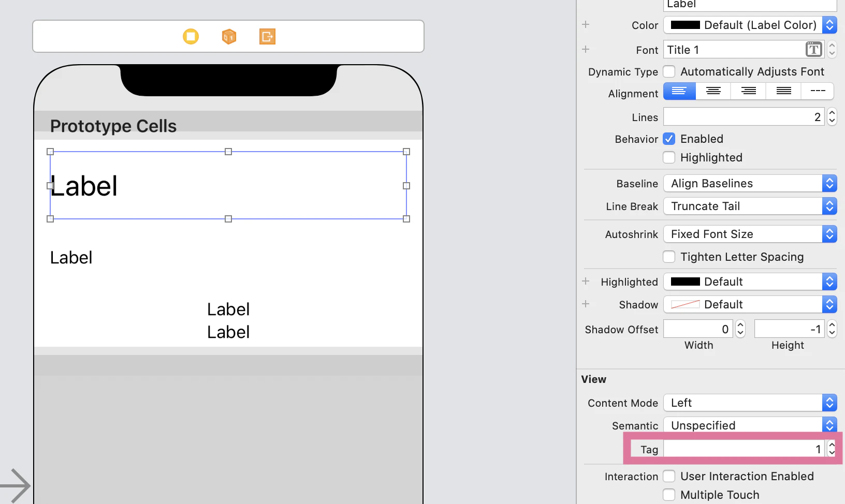Click plus next to the Shadow attribute
Screen dimensions: 845x504
[x=586, y=304]
